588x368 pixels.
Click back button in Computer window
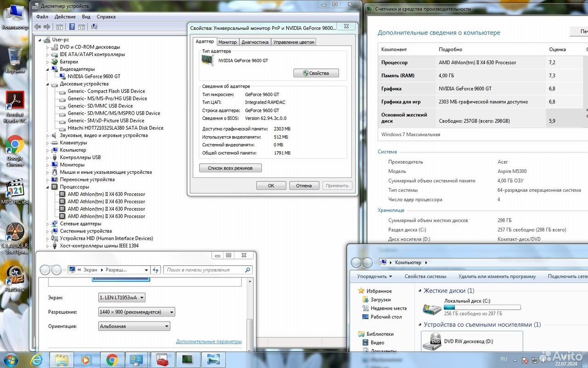tap(356, 263)
